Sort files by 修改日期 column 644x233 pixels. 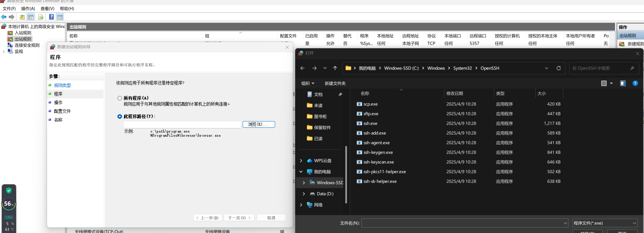469,94
